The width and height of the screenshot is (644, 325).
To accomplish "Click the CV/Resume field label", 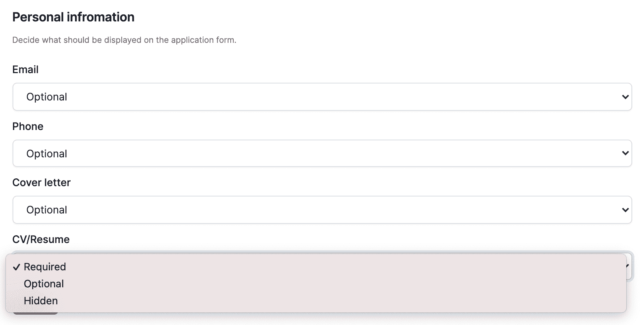I will (41, 239).
